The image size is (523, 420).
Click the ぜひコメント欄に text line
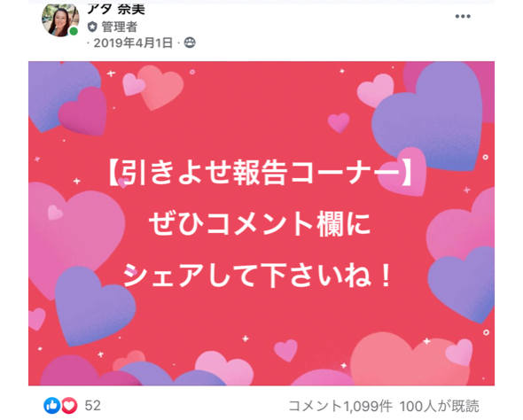[x=260, y=223]
